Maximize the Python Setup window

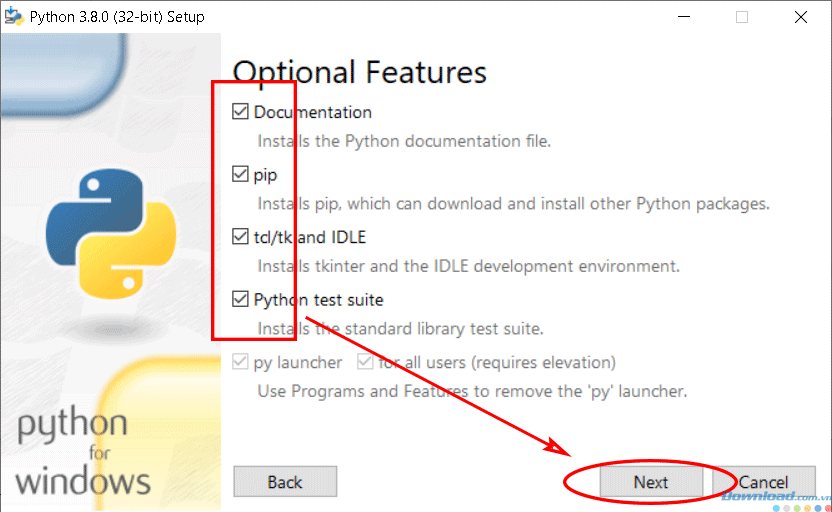point(742,17)
